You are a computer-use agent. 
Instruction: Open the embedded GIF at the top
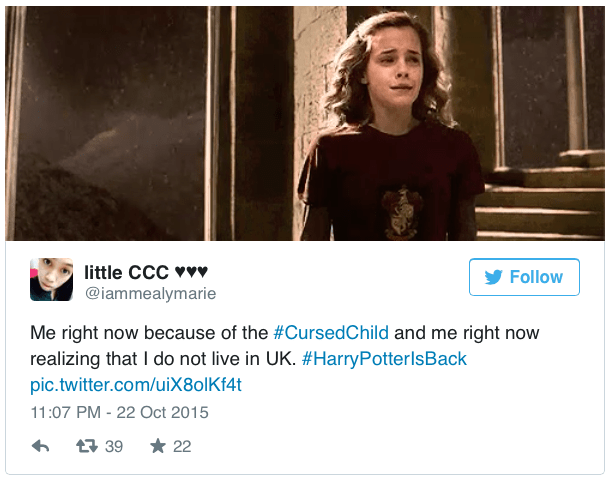(x=306, y=120)
